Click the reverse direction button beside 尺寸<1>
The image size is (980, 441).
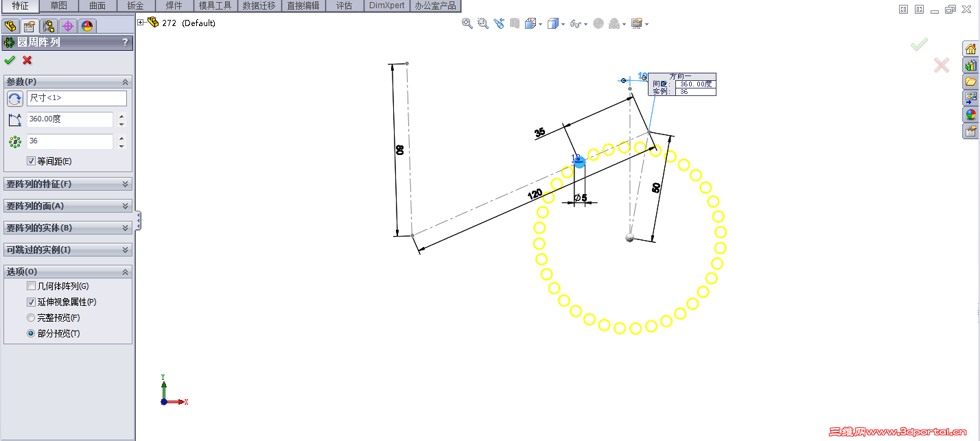click(15, 98)
